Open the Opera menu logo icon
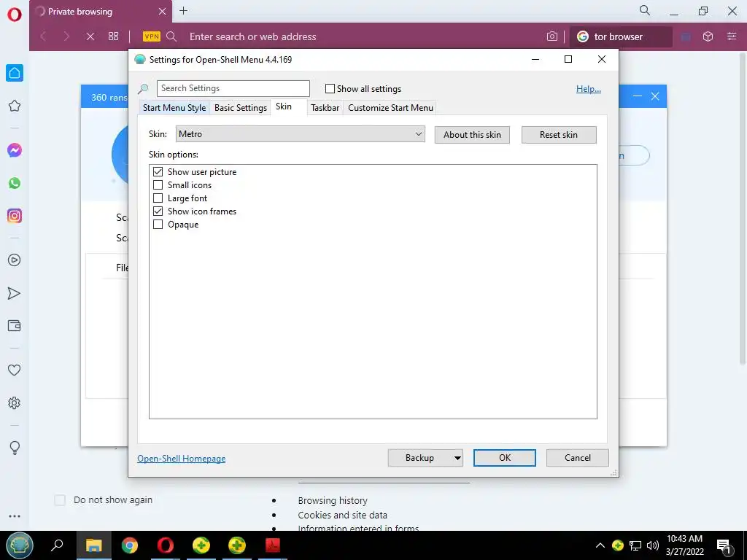747x560 pixels. tap(15, 15)
